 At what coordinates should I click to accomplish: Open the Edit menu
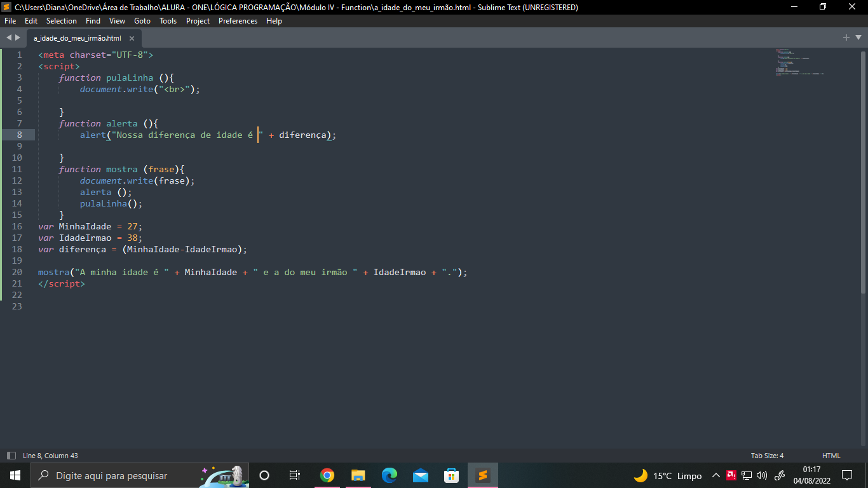(x=31, y=21)
